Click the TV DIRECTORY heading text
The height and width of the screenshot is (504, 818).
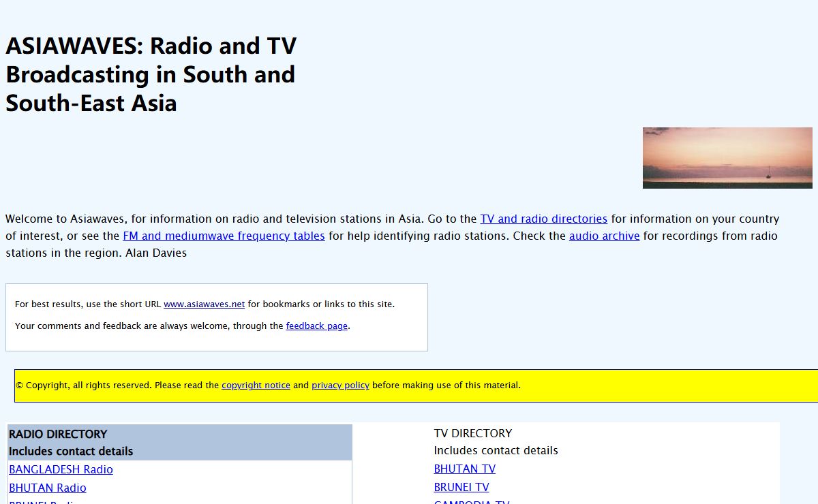click(472, 434)
